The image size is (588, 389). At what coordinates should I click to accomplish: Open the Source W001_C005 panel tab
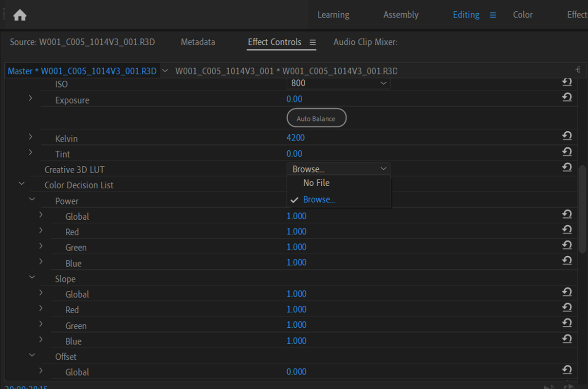[x=82, y=42]
